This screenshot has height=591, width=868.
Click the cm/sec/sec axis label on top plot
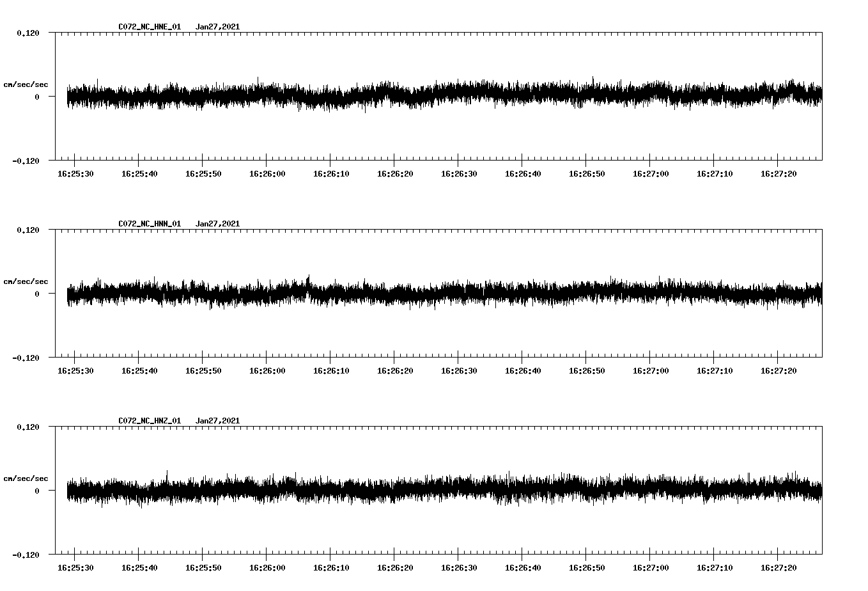pyautogui.click(x=26, y=84)
